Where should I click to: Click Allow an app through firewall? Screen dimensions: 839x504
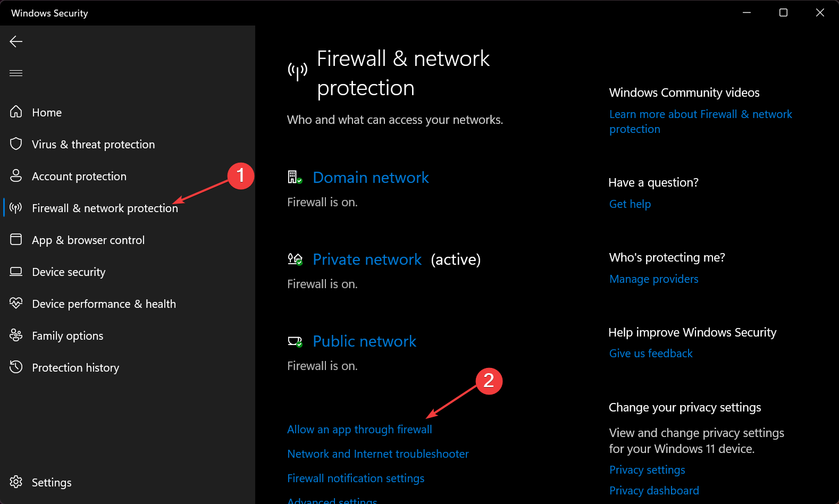coord(359,429)
